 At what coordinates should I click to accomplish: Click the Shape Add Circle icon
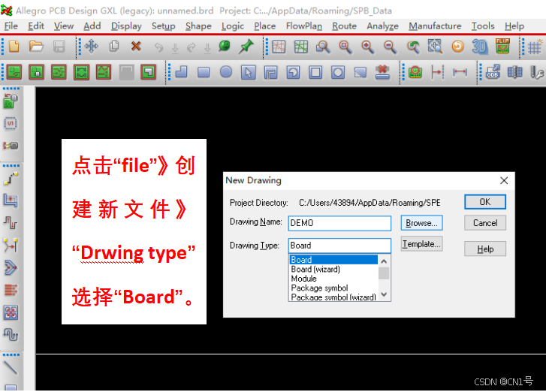click(x=226, y=72)
